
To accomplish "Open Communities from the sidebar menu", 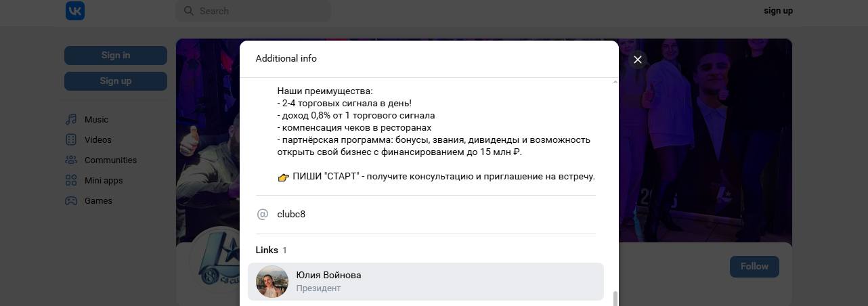I will pyautogui.click(x=110, y=160).
